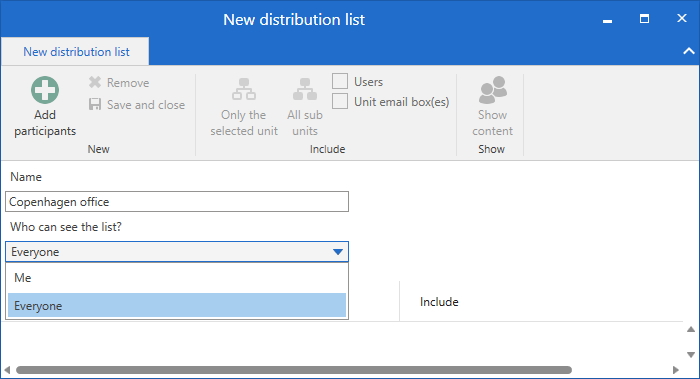700x379 pixels.
Task: Open Show content
Action: pyautogui.click(x=492, y=107)
